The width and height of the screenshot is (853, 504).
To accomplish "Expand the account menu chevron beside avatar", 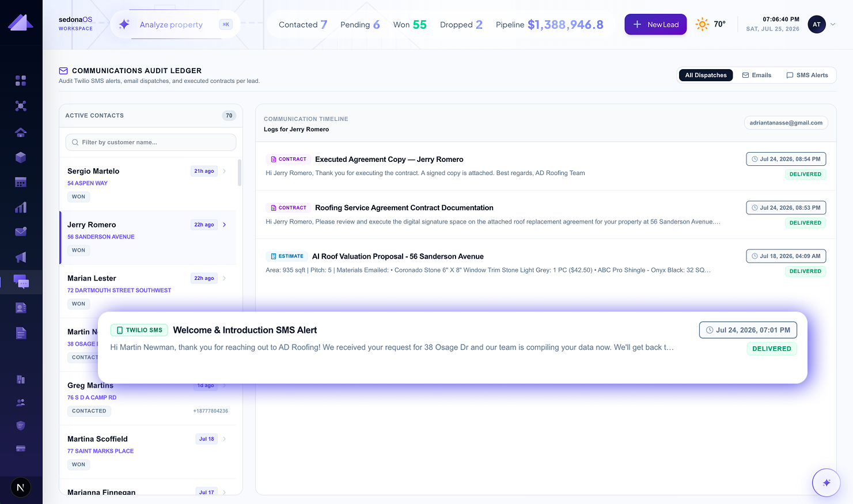I will click(x=833, y=24).
